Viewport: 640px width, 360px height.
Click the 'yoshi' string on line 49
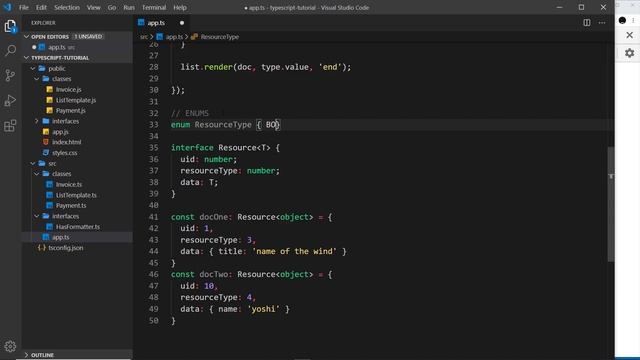[x=263, y=309]
